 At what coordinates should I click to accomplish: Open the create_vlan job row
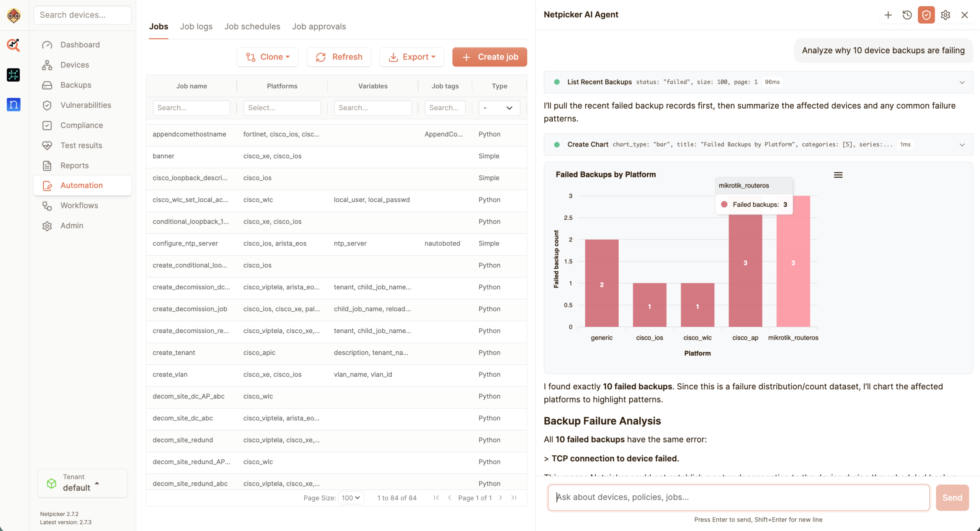pos(336,374)
